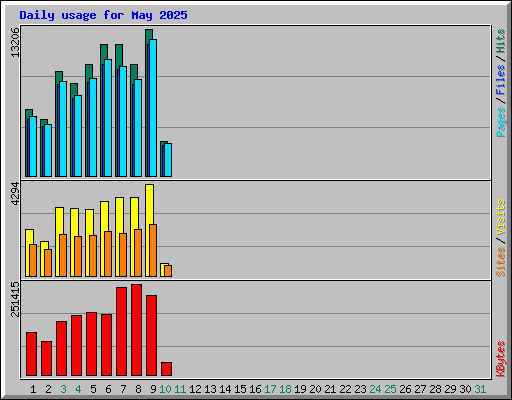Select day "20" on the x-axis

tap(315, 389)
